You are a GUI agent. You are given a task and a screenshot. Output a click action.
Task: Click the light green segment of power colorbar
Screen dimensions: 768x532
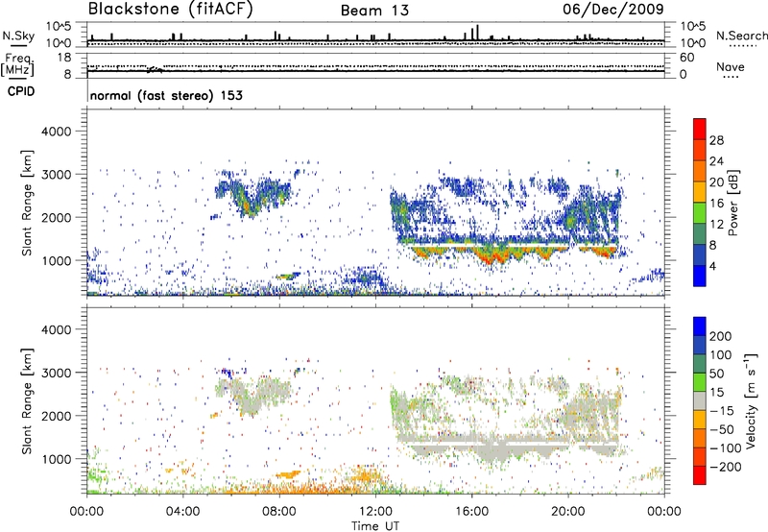pos(700,213)
